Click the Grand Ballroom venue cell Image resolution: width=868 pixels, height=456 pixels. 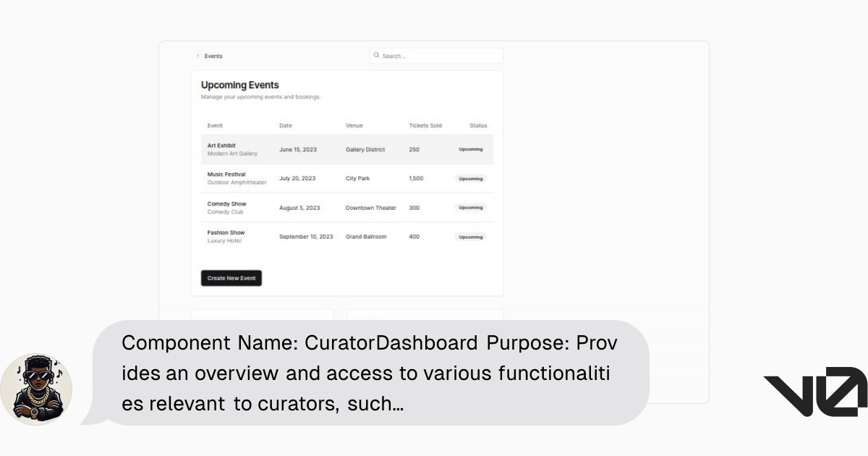click(366, 237)
